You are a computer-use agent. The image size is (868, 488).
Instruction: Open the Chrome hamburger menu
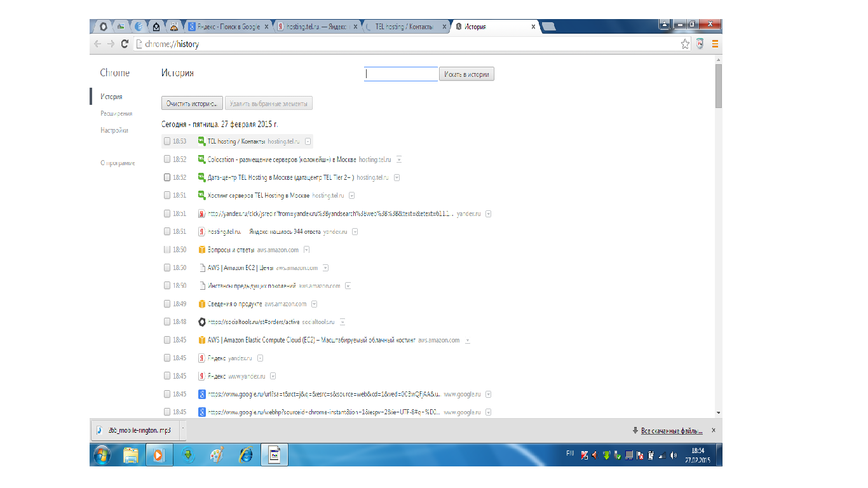coord(715,44)
